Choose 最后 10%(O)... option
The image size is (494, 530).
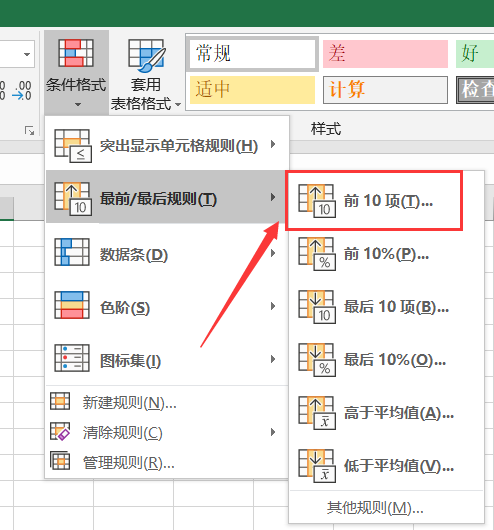click(x=387, y=360)
